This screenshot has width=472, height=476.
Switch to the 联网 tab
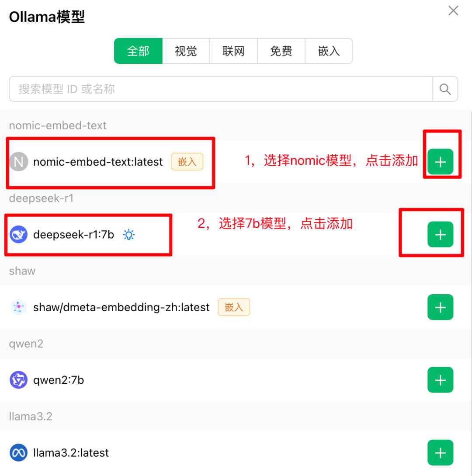[233, 51]
